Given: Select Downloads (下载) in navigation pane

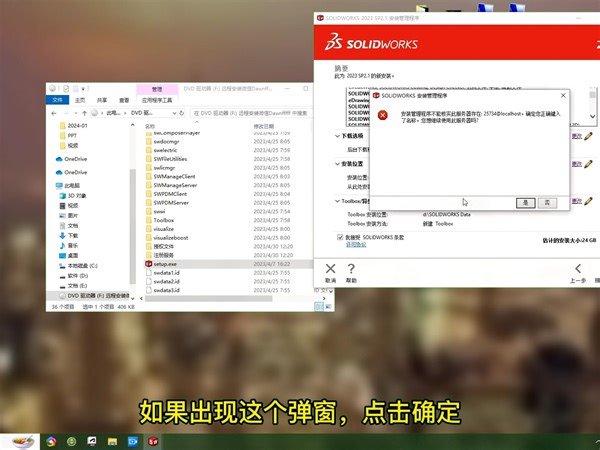Looking at the screenshot, I should point(68,235).
